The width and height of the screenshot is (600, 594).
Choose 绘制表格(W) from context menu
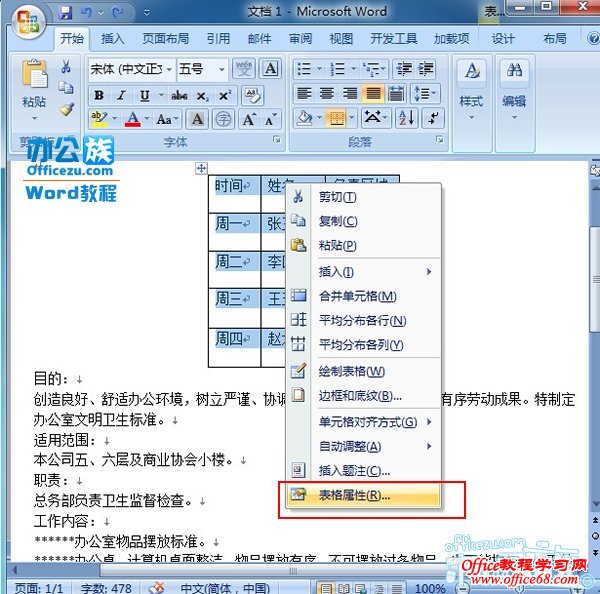point(363,371)
